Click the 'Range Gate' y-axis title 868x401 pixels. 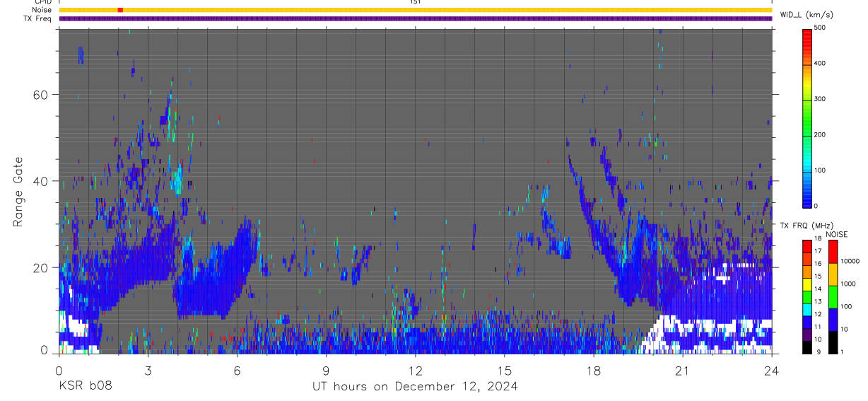point(18,191)
